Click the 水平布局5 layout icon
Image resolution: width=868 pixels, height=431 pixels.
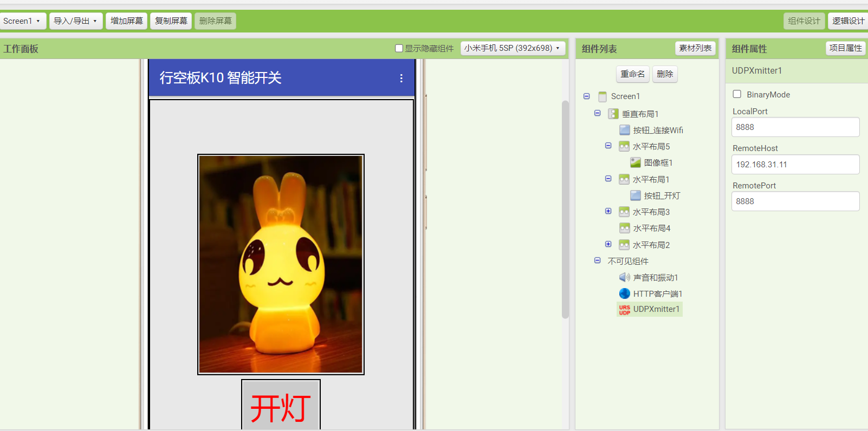624,146
